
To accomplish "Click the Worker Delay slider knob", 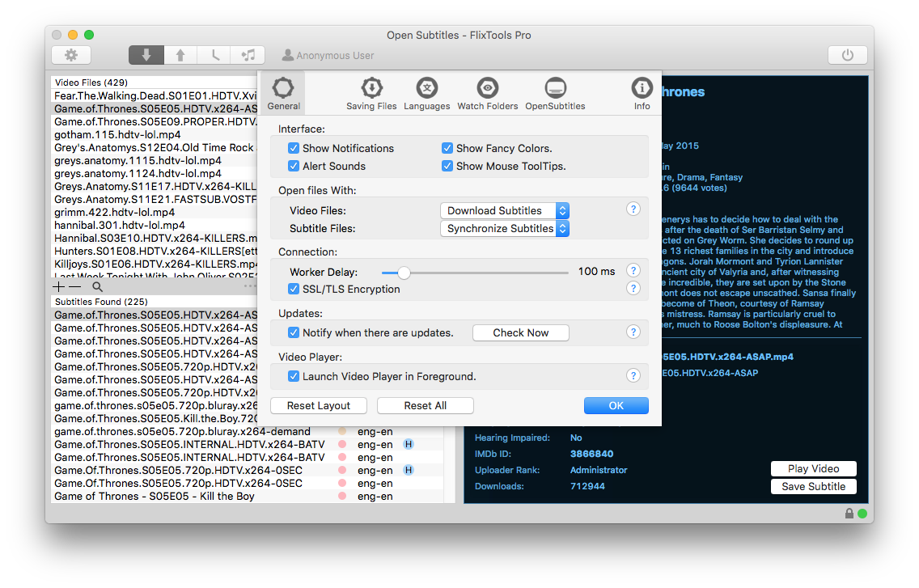I will click(x=403, y=273).
